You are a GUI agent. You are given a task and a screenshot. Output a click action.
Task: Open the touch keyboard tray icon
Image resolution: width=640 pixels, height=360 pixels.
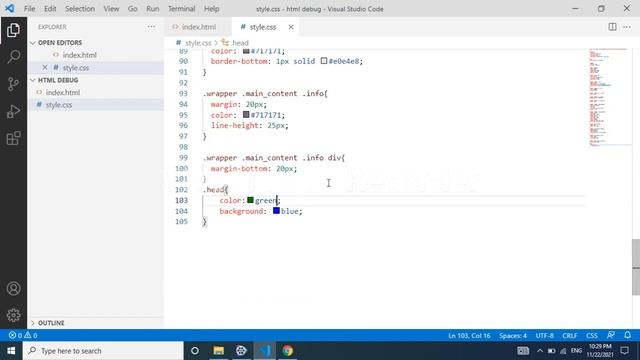pyautogui.click(x=523, y=351)
